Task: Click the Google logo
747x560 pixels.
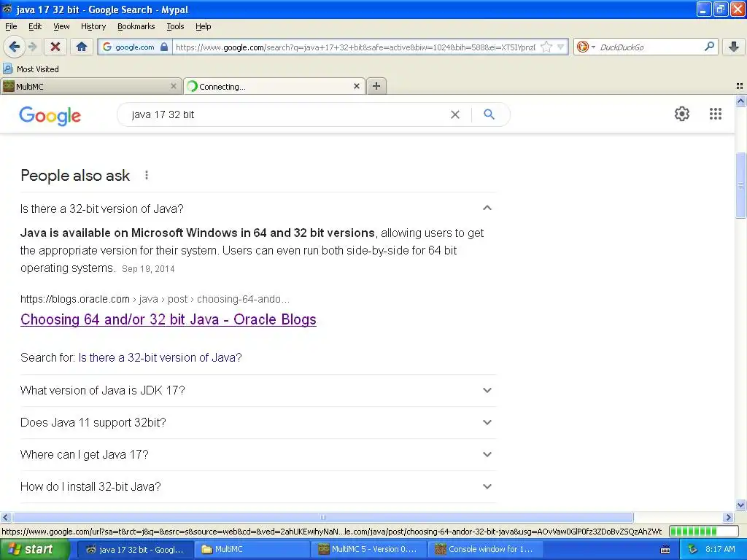Action: (x=50, y=116)
